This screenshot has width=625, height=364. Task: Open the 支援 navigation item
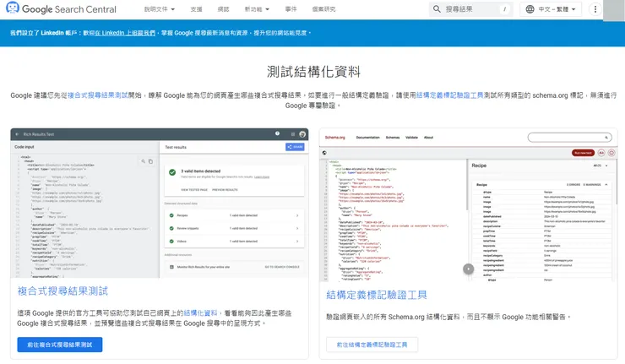coord(196,9)
